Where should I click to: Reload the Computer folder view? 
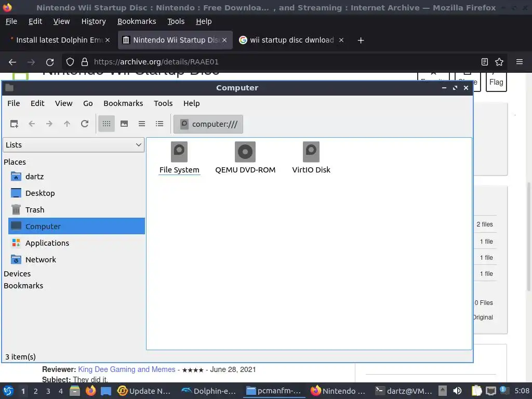pos(85,124)
